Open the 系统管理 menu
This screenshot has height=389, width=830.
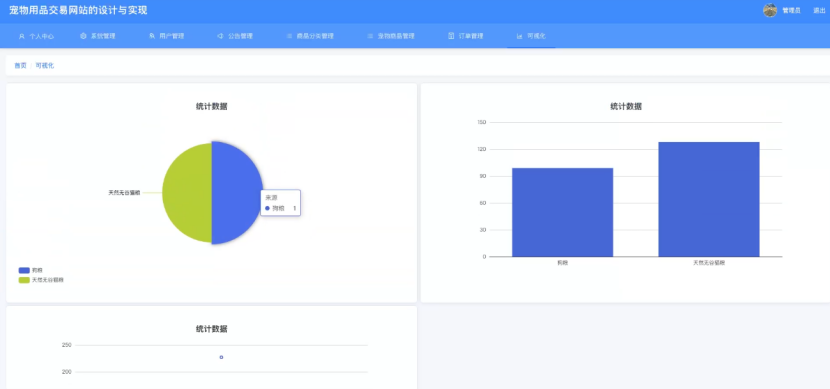97,36
